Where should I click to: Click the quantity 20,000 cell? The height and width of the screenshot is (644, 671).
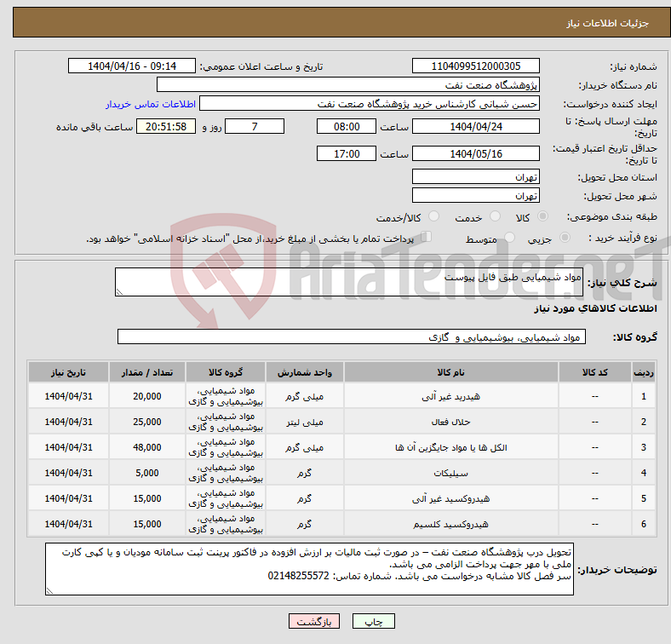[x=146, y=396]
